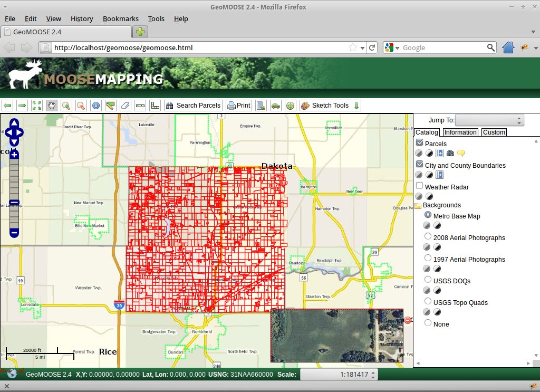The image size is (540, 392).
Task: Uncheck the Parcels layer checkbox
Action: (420, 143)
